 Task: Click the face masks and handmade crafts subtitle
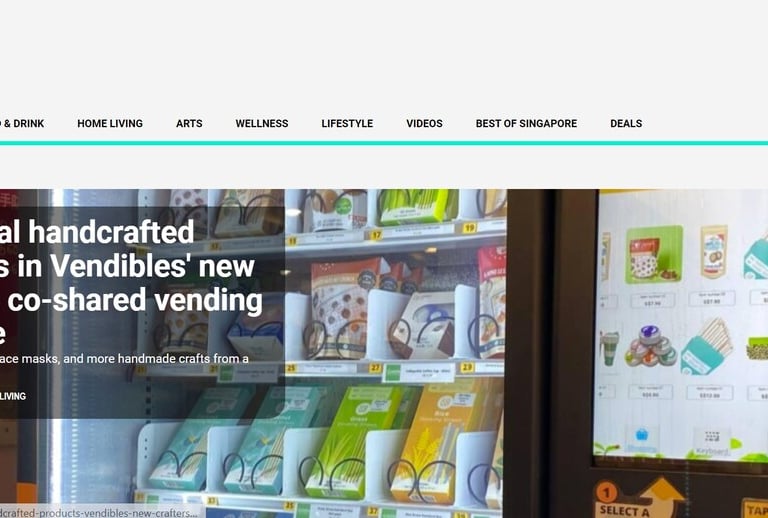pos(124,358)
